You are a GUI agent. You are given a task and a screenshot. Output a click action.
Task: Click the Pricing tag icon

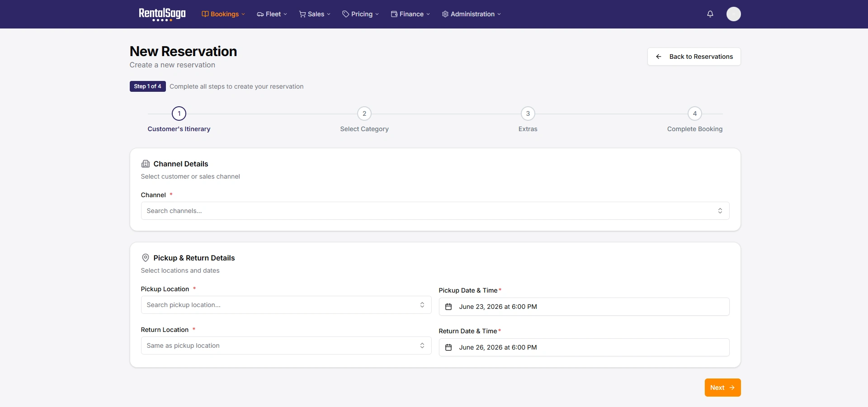[346, 14]
